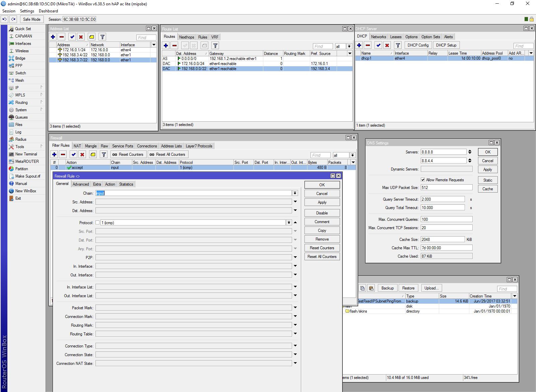Open the Chain dropdown in Firewall Rule

[295, 193]
